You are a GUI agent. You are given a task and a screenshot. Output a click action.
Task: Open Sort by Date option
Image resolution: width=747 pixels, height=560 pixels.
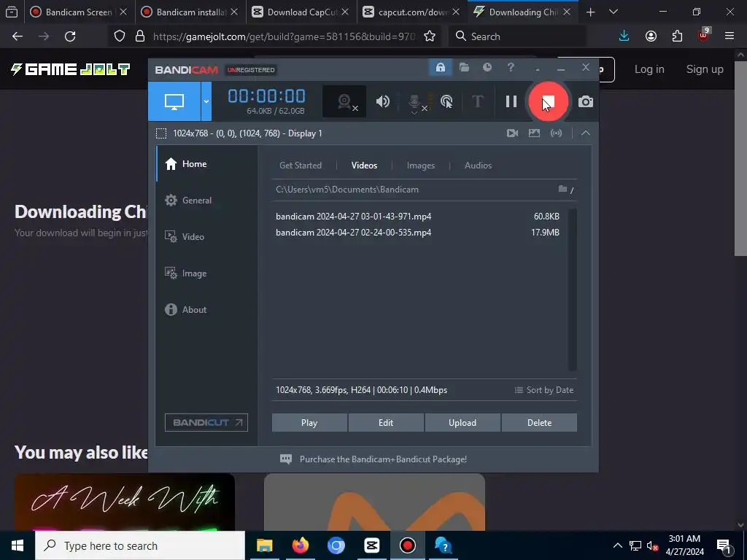[544, 390]
